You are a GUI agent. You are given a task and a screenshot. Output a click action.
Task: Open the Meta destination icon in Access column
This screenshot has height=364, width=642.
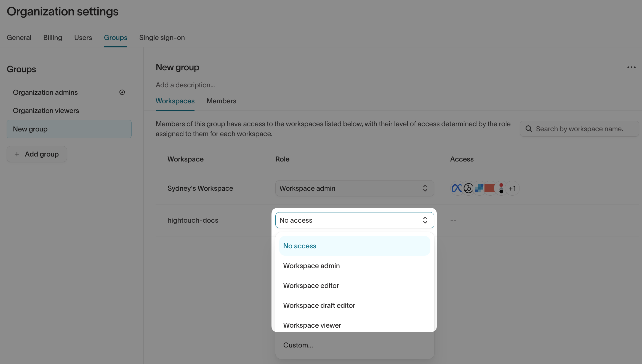tap(457, 188)
